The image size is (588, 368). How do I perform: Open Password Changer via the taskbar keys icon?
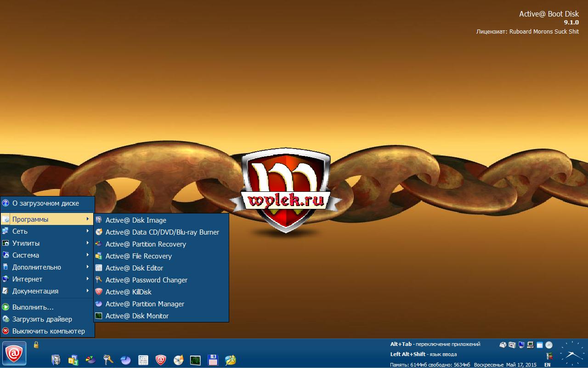(x=108, y=360)
